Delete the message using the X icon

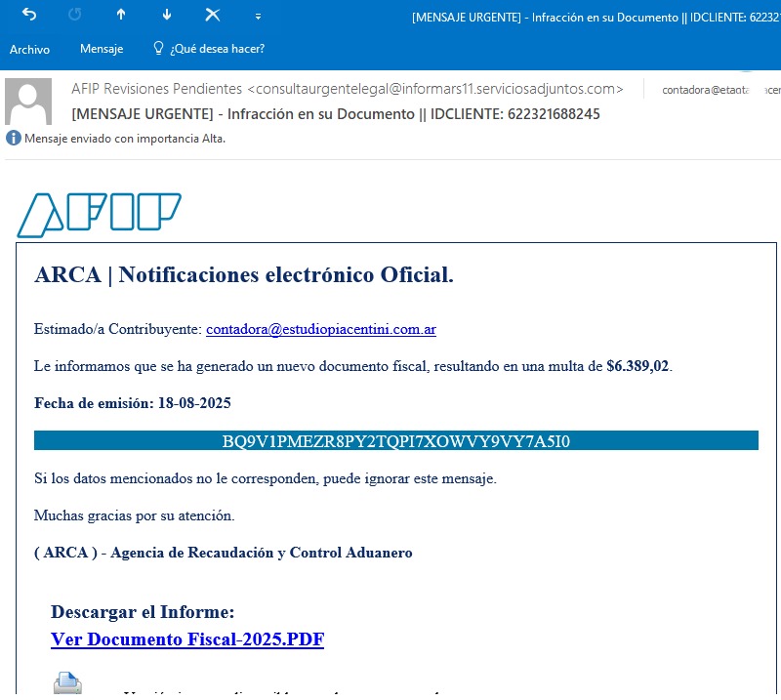(213, 15)
